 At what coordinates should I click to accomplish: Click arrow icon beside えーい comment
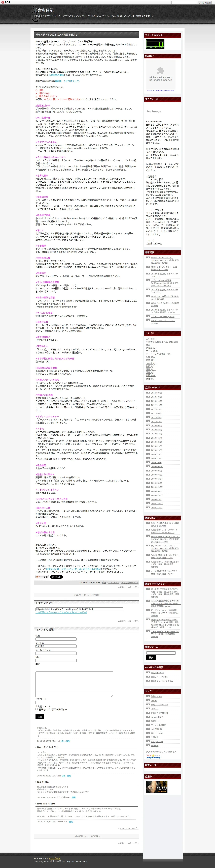click(x=148, y=571)
